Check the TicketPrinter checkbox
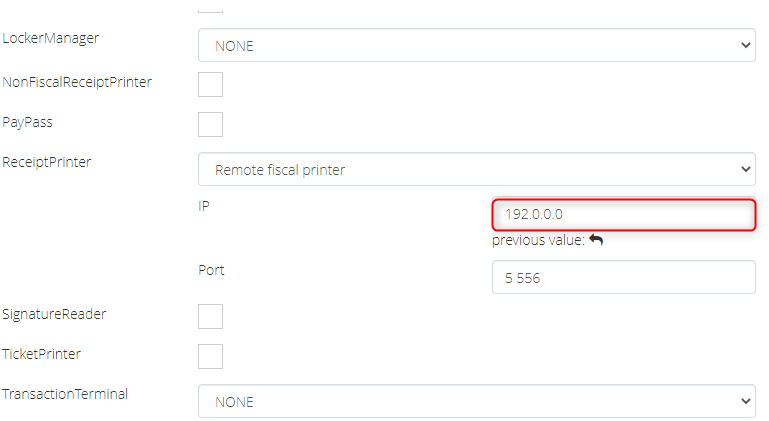Viewport: 769px width, 421px height. point(210,356)
